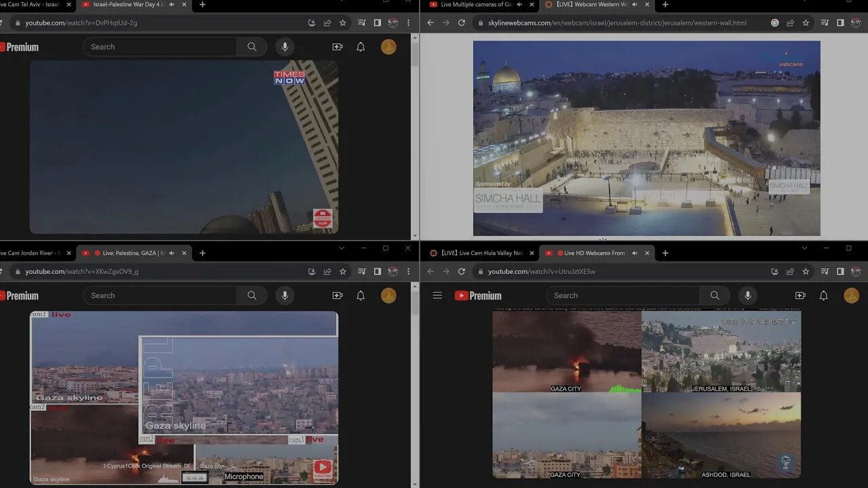The image size is (868, 488).
Task: Click the Create video icon in top-left window
Action: pyautogui.click(x=337, y=47)
